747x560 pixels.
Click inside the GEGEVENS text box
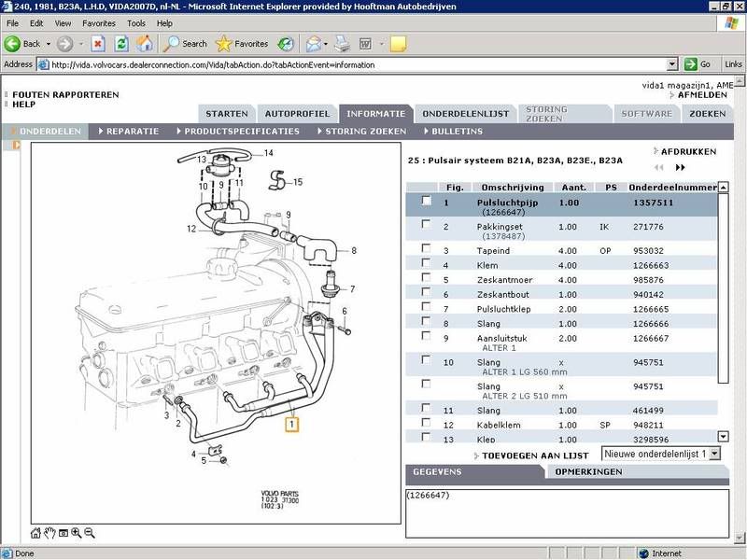[567, 512]
